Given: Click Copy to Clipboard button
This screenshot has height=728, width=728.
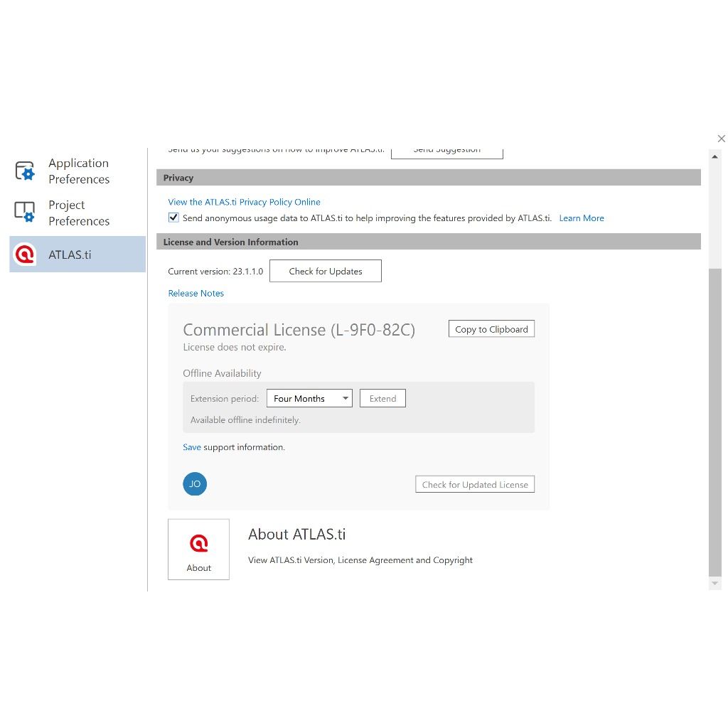Looking at the screenshot, I should (x=491, y=329).
